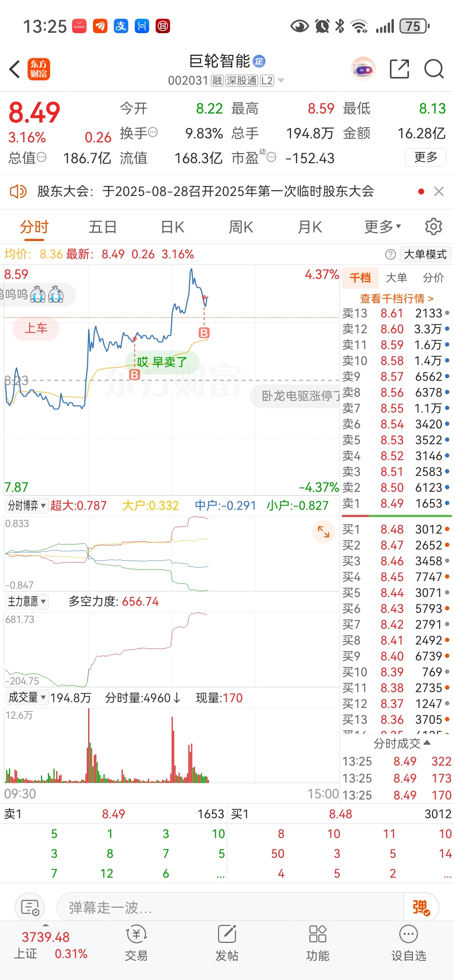Expand the capital flow chart fullscreen icon
Viewport: 454px width, 980px height.
pos(324,531)
